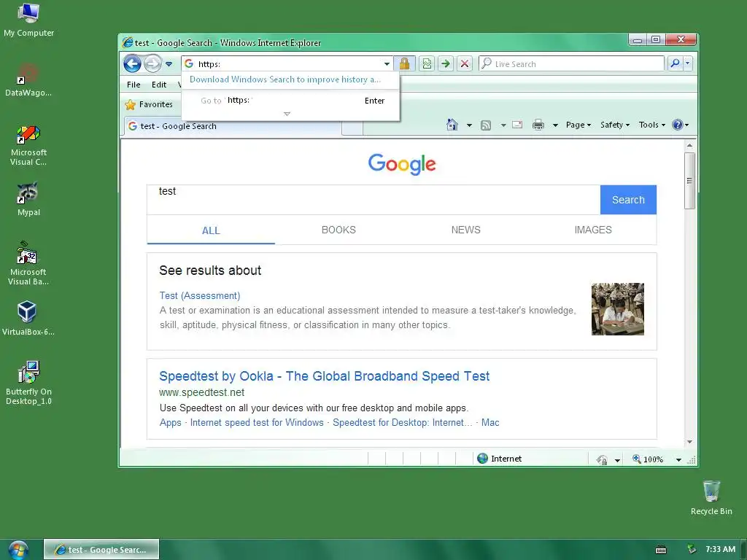The width and height of the screenshot is (747, 560).
Task: Click the protected mode status icon
Action: (602, 459)
